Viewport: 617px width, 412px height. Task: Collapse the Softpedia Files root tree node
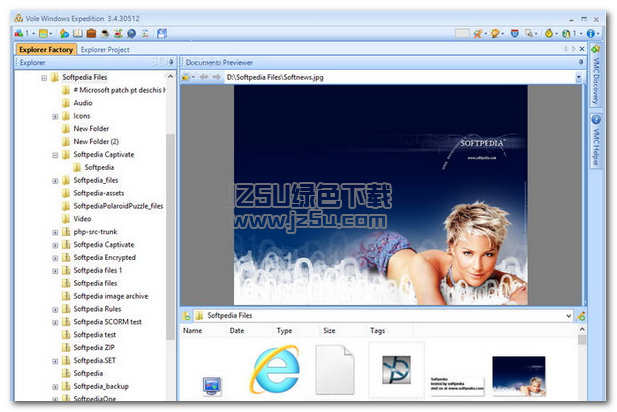44,78
